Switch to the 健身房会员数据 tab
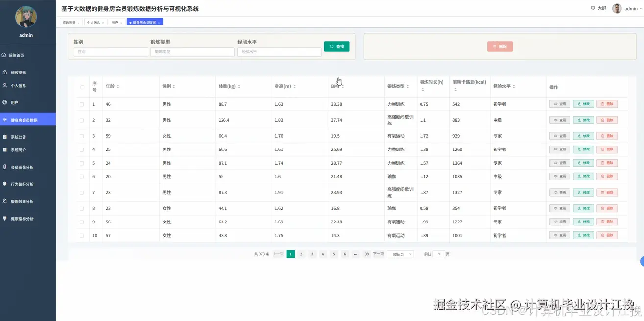Image resolution: width=644 pixels, height=321 pixels. point(144,23)
